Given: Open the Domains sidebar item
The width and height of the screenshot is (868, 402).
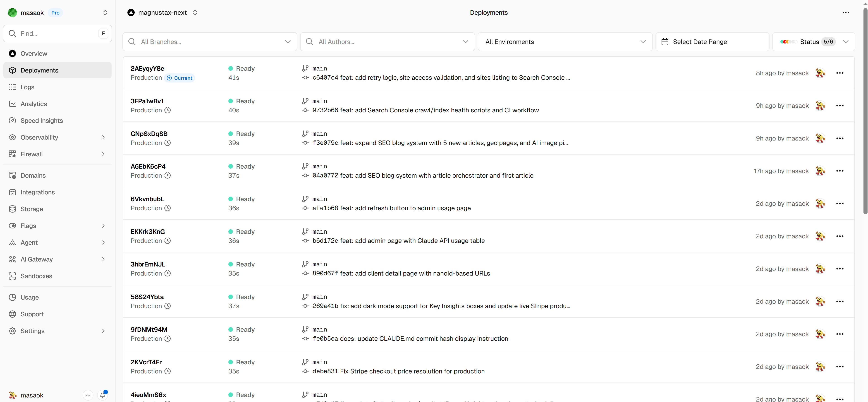Looking at the screenshot, I should pyautogui.click(x=33, y=175).
